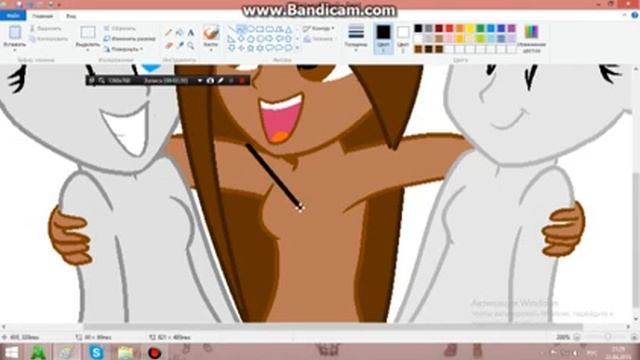Pick the purple color swatch
Image resolution: width=640 pixels, height=360 pixels.
[x=511, y=28]
